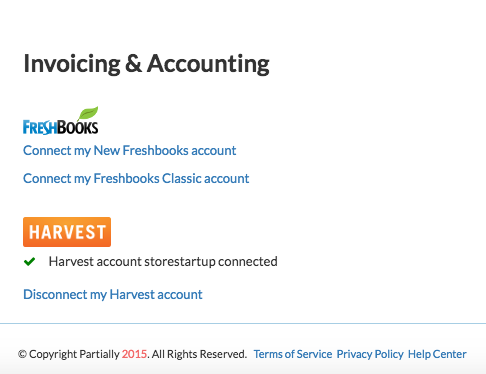Open the Terms of Service link

tap(293, 354)
